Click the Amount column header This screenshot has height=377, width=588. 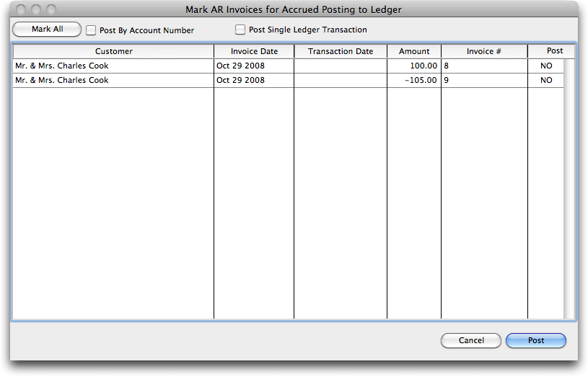[x=414, y=51]
